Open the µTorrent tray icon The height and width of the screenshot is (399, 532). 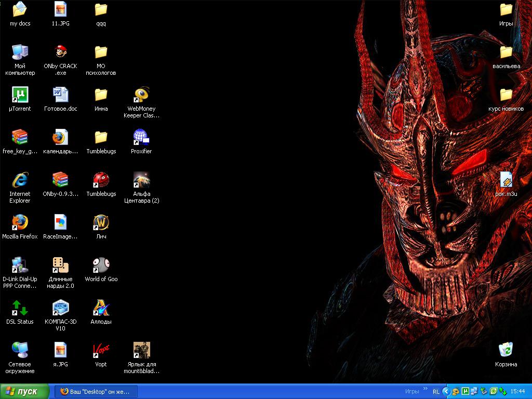click(x=465, y=392)
